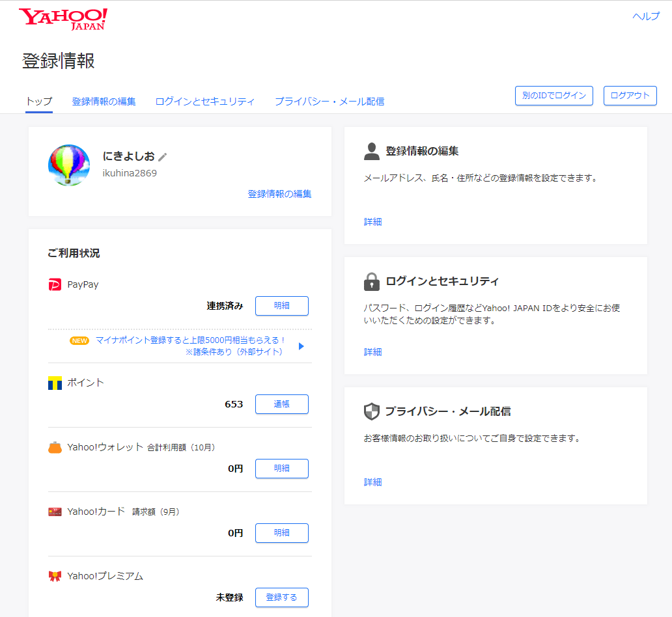The image size is (672, 617).
Task: Click the 未登録 status text
Action: 230,597
